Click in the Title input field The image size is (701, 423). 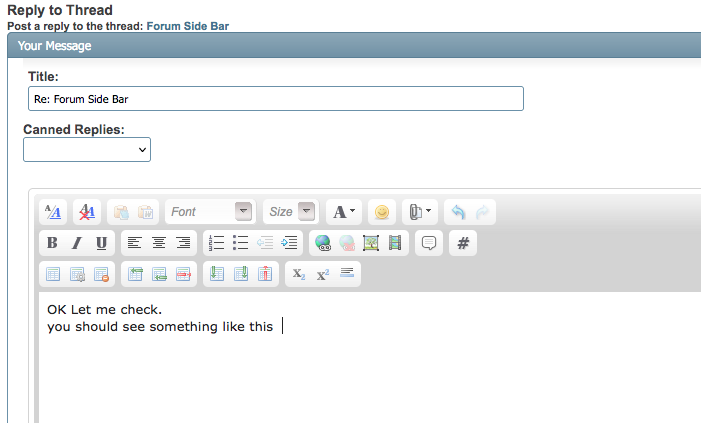(275, 99)
